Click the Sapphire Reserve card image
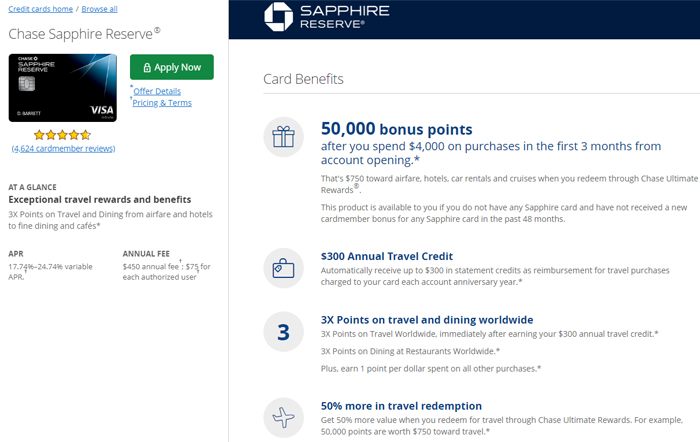 63,88
